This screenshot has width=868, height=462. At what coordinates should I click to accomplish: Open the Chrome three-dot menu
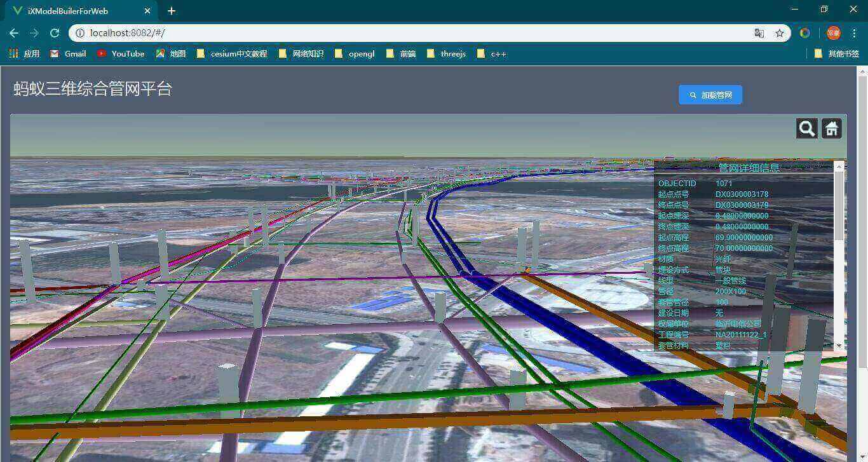click(854, 33)
